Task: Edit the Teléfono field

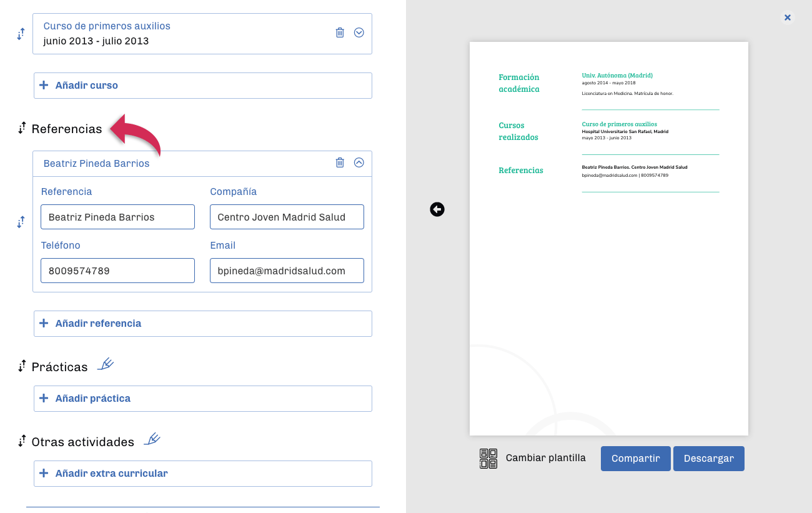Action: pyautogui.click(x=117, y=271)
